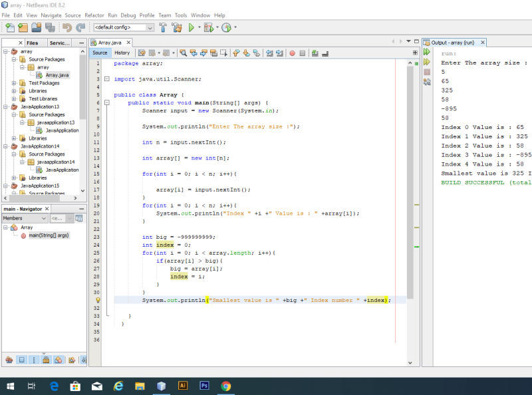Collapse the JavaApplication13 project node
This screenshot has width=532, height=395.
click(x=6, y=106)
